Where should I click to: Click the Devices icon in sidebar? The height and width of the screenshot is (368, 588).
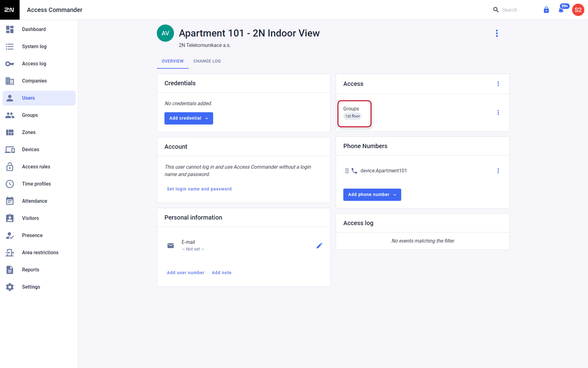(10, 150)
